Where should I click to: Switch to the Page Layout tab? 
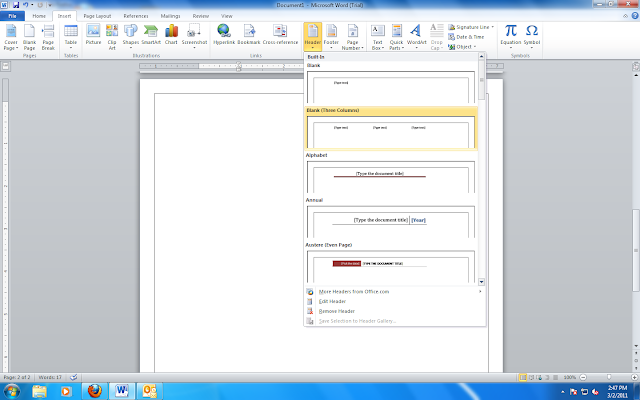pos(97,16)
